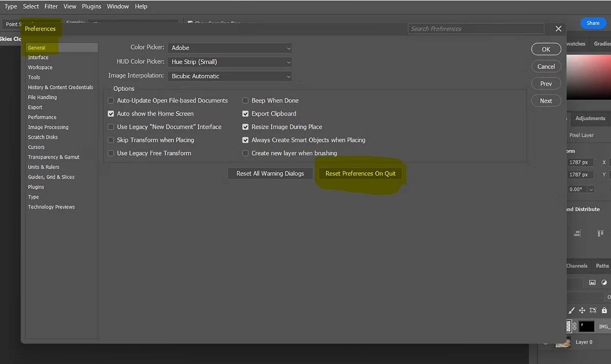Click the pixel layer filter icon
The image size is (611, 364).
592,282
